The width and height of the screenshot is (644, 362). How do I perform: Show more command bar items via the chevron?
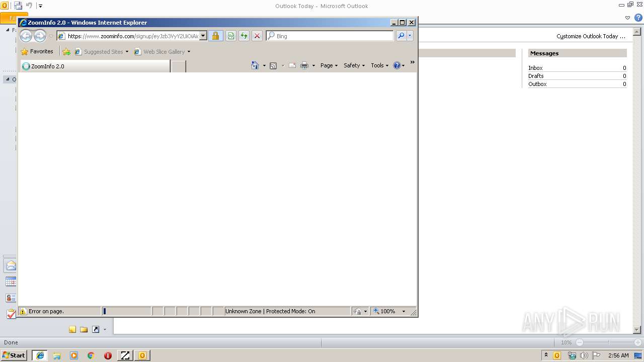tap(412, 62)
